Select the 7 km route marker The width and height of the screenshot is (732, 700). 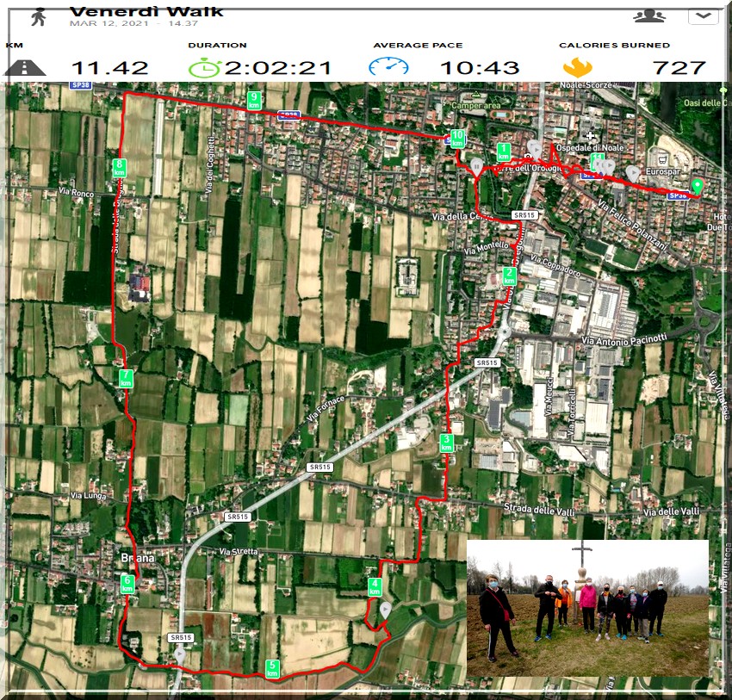coord(126,379)
